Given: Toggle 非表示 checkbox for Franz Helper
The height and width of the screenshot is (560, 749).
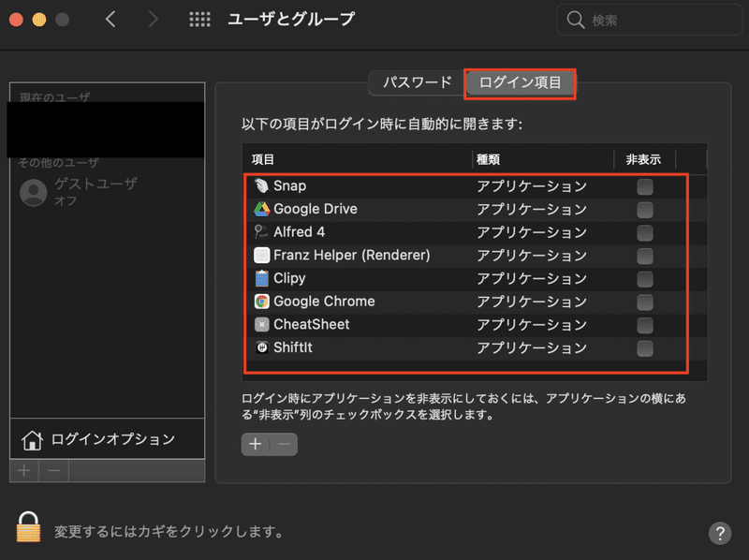Looking at the screenshot, I should tap(645, 256).
